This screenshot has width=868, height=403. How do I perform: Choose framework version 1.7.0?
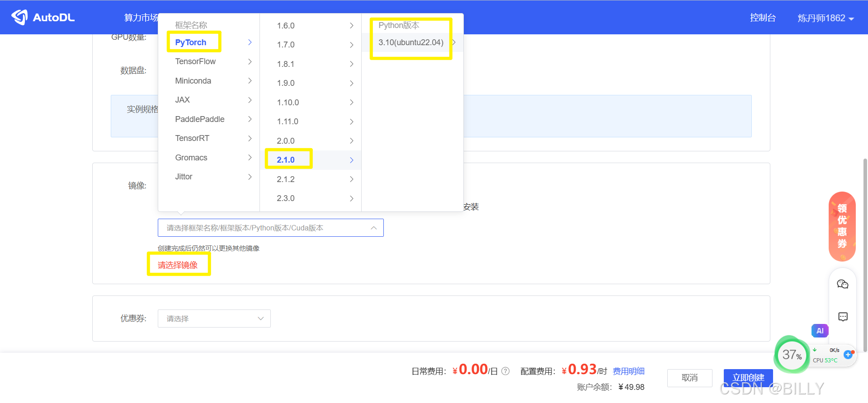pyautogui.click(x=311, y=45)
